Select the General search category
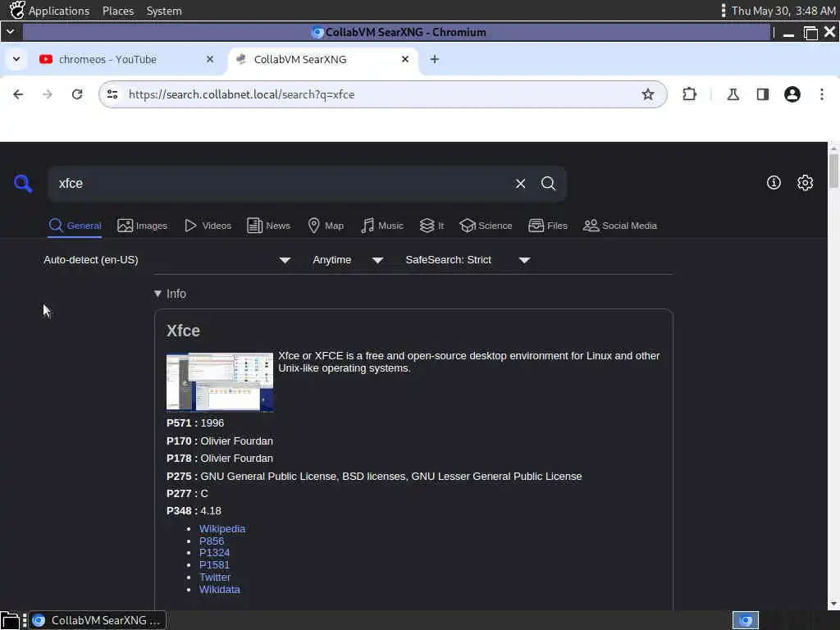The image size is (840, 630). (x=75, y=226)
